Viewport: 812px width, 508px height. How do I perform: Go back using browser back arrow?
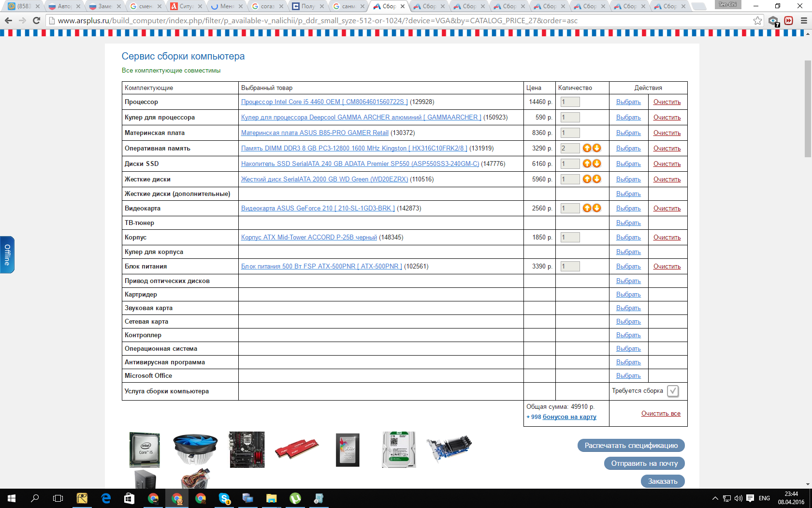coord(8,20)
